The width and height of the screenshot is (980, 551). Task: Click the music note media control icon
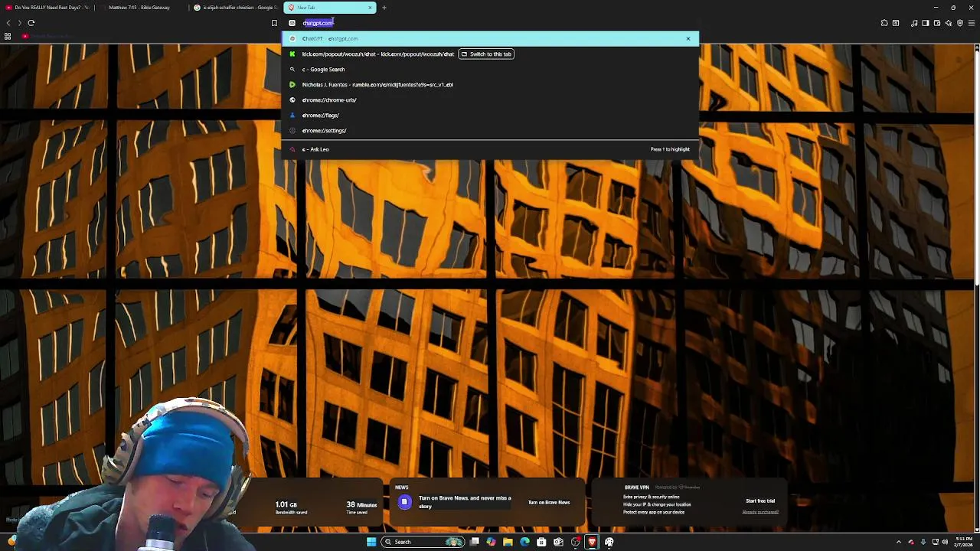click(x=914, y=23)
